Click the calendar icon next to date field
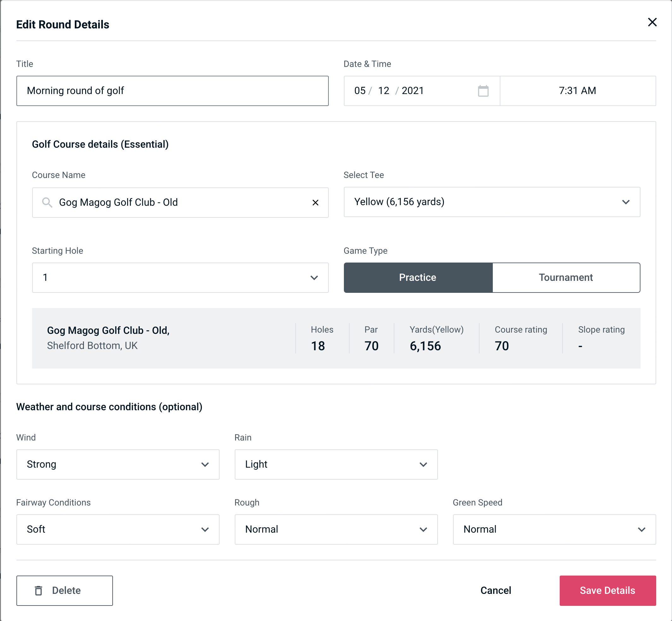The image size is (672, 621). click(482, 90)
